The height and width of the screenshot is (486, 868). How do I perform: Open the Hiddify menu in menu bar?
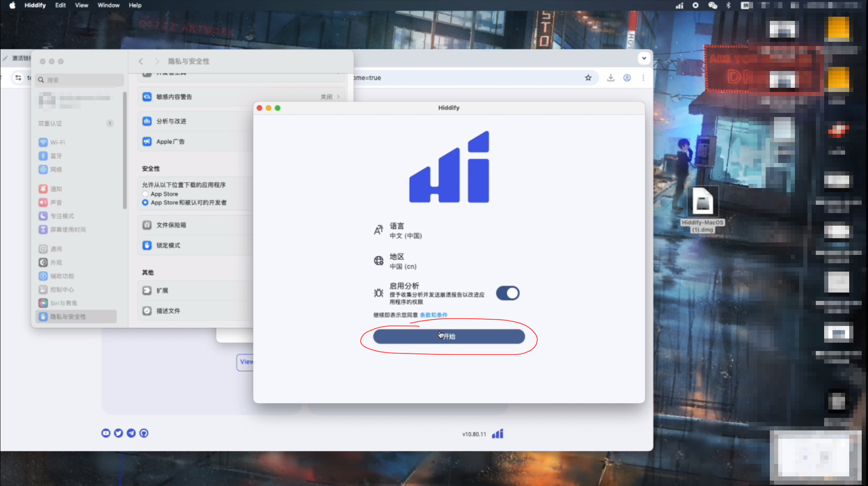coord(35,5)
